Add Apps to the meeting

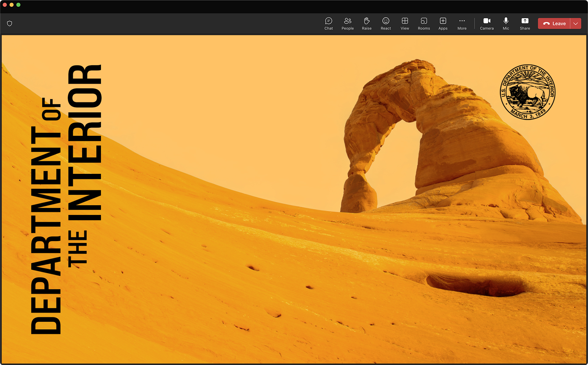[443, 23]
